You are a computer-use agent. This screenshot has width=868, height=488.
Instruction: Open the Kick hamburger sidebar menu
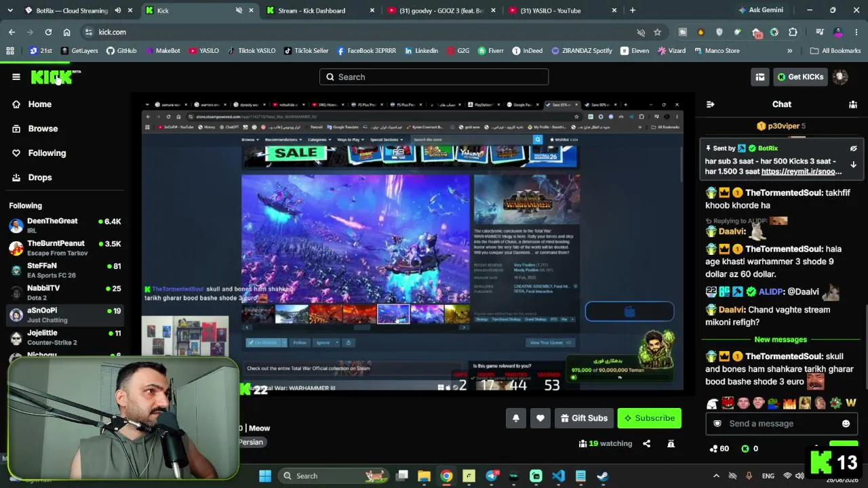coord(16,77)
